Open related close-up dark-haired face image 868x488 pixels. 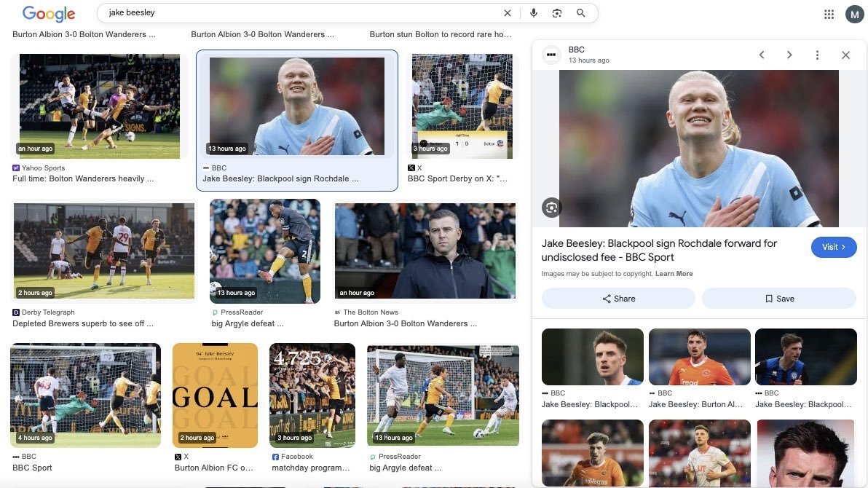(806, 453)
